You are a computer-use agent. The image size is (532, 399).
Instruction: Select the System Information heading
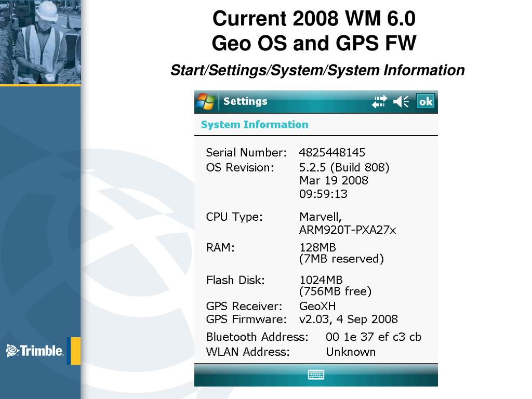(x=255, y=125)
